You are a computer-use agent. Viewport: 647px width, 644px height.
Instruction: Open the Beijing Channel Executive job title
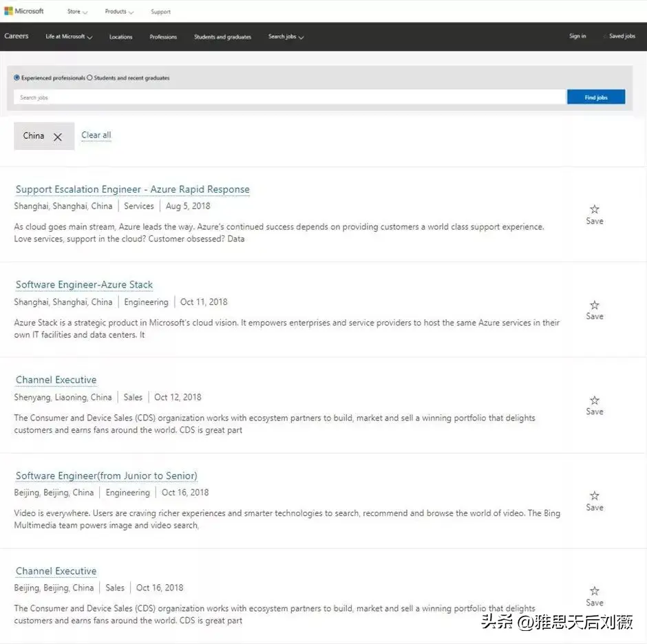click(x=56, y=571)
